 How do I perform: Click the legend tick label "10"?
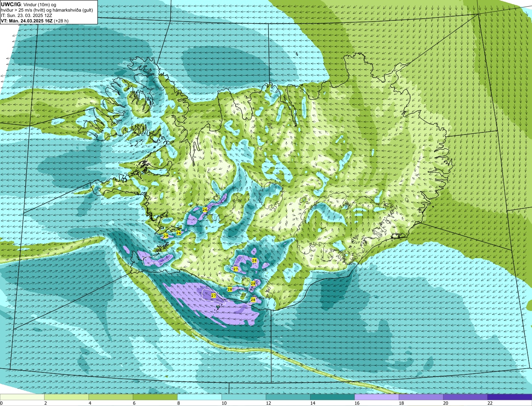point(224,403)
